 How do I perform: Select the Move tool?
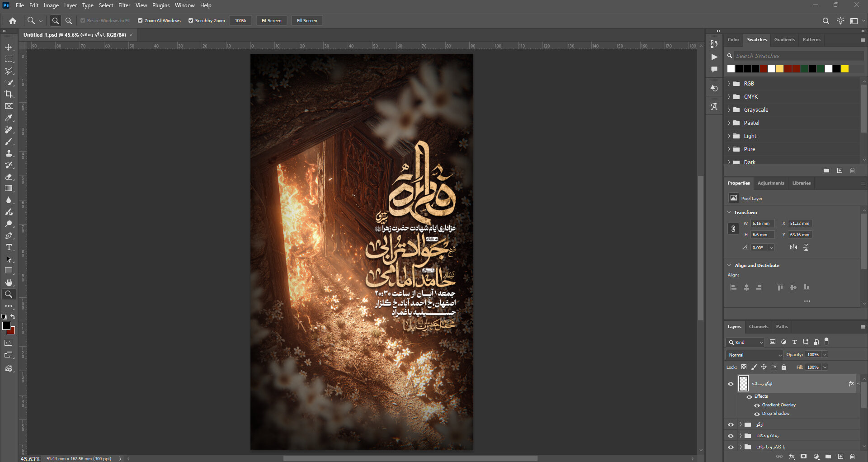pos(9,47)
